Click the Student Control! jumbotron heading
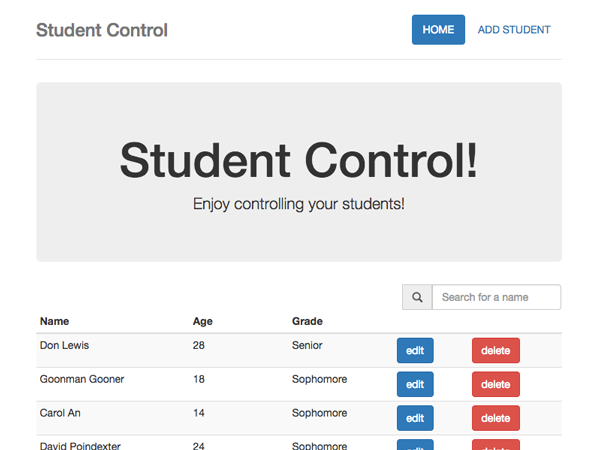Viewport: 600px width, 450px height. (299, 160)
